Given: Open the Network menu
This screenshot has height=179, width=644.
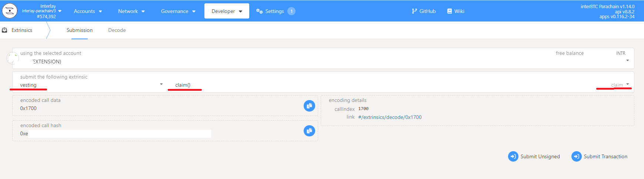Looking at the screenshot, I should 131,11.
